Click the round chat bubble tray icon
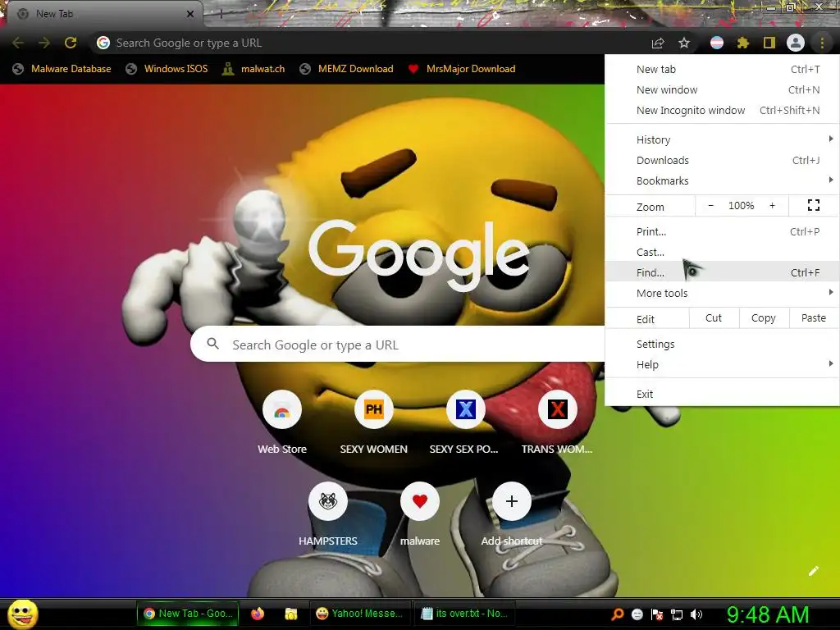The width and height of the screenshot is (840, 630). (x=637, y=614)
